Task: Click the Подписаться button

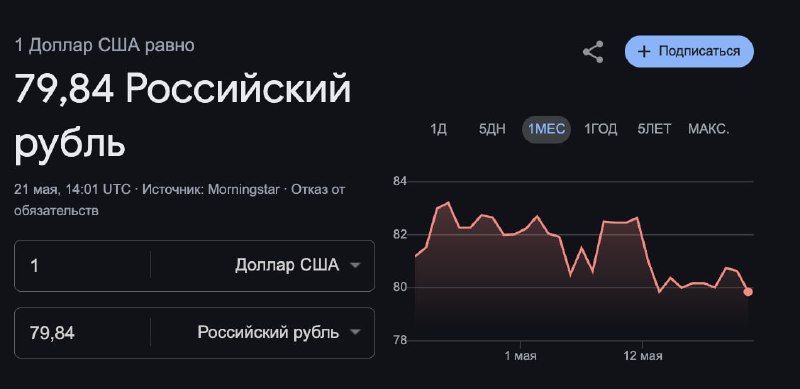Action: [x=689, y=52]
